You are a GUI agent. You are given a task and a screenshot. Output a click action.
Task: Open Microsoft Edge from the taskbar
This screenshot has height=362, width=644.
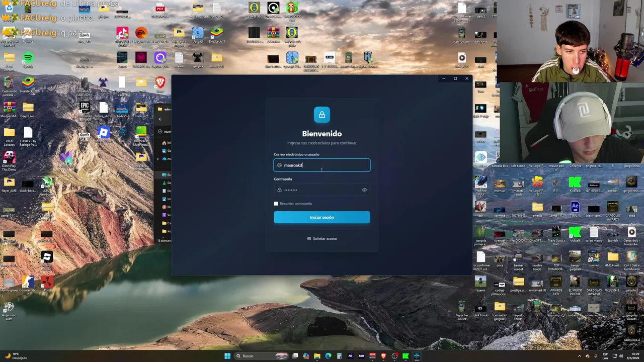point(328,356)
